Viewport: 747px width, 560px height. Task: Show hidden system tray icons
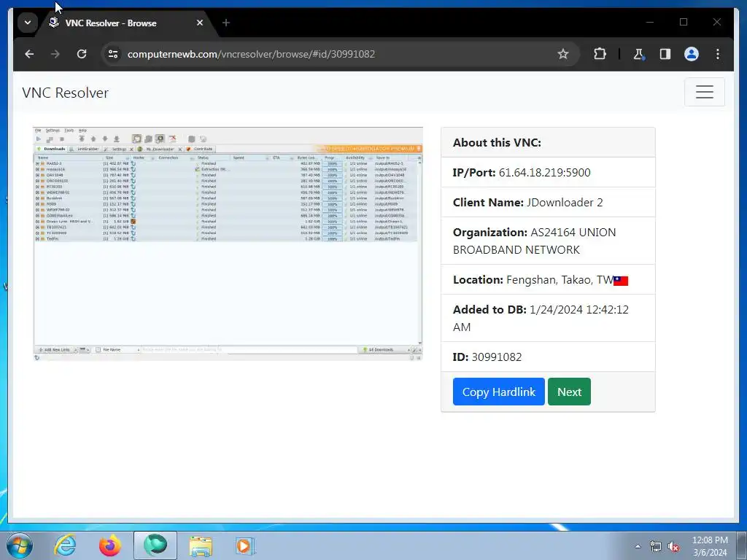point(638,546)
